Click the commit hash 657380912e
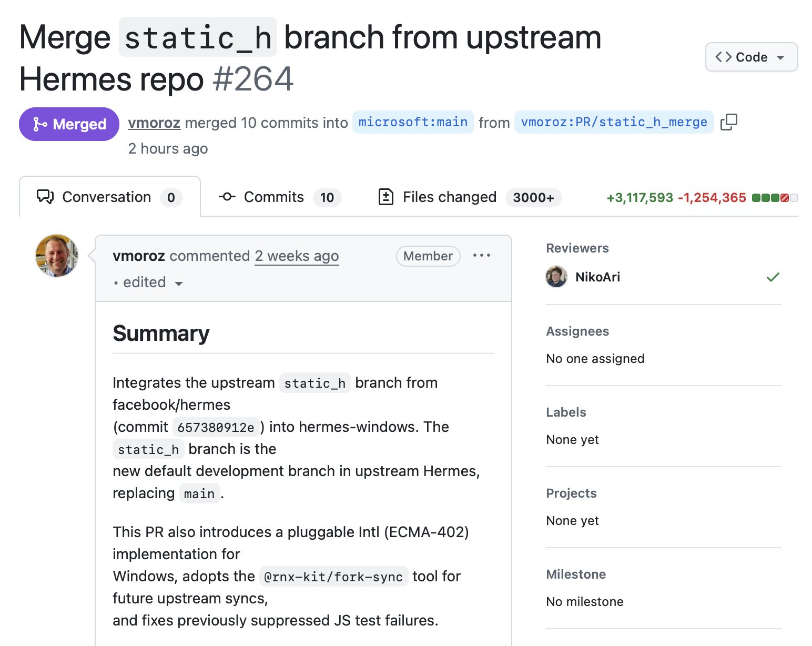Viewport: 812px width, 646px height. [x=216, y=427]
